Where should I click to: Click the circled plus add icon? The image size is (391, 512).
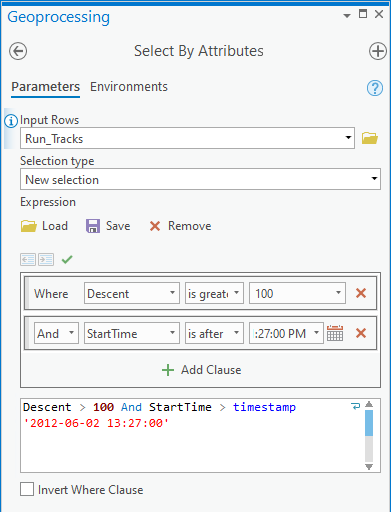(378, 51)
